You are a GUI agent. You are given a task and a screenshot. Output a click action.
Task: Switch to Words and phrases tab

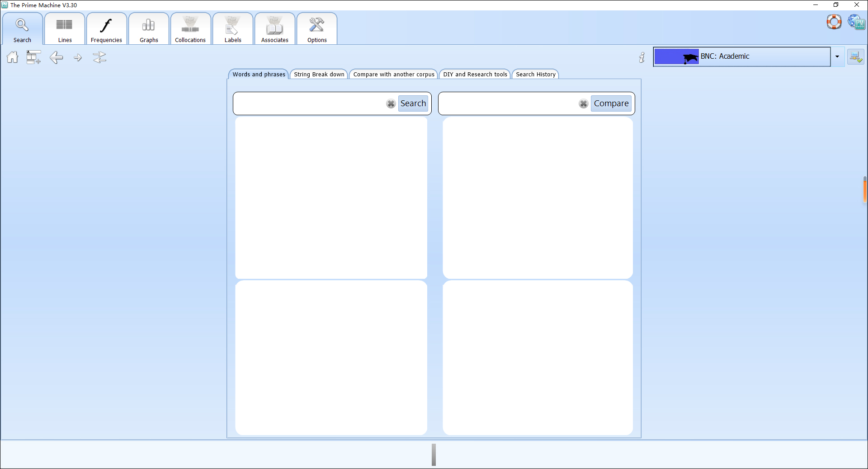(x=259, y=75)
